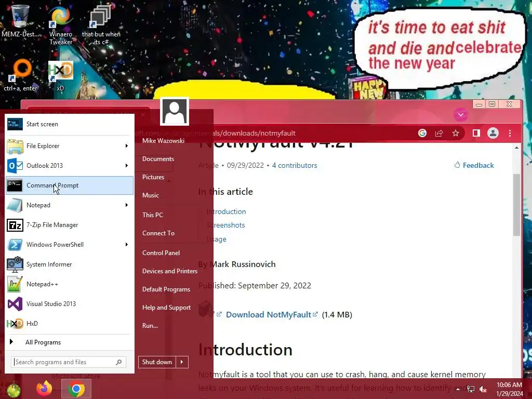Expand All Programs list
Image resolution: width=532 pixels, height=399 pixels.
[x=70, y=342]
